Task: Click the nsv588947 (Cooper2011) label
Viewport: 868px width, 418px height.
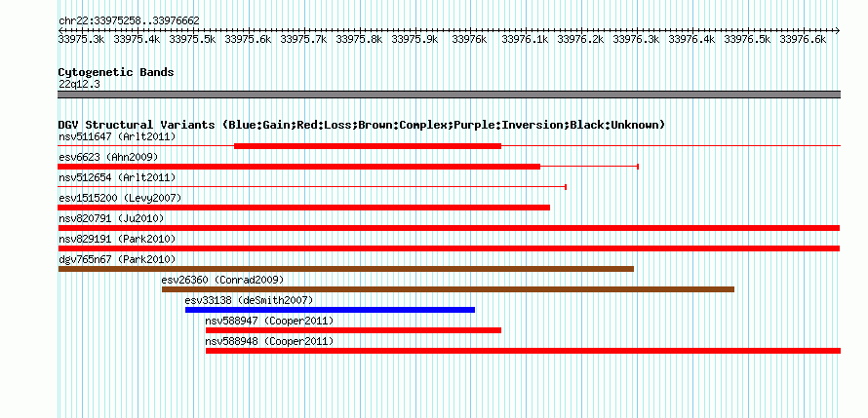Action: [269, 321]
